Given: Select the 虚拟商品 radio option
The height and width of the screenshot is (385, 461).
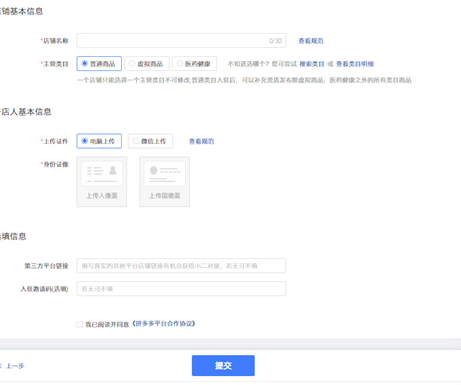Looking at the screenshot, I should [147, 63].
